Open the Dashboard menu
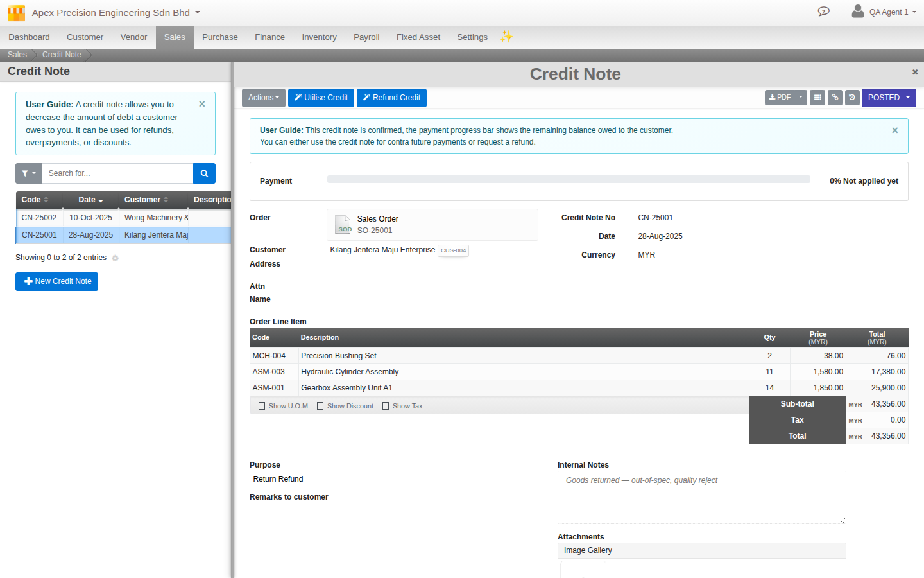 (x=29, y=37)
